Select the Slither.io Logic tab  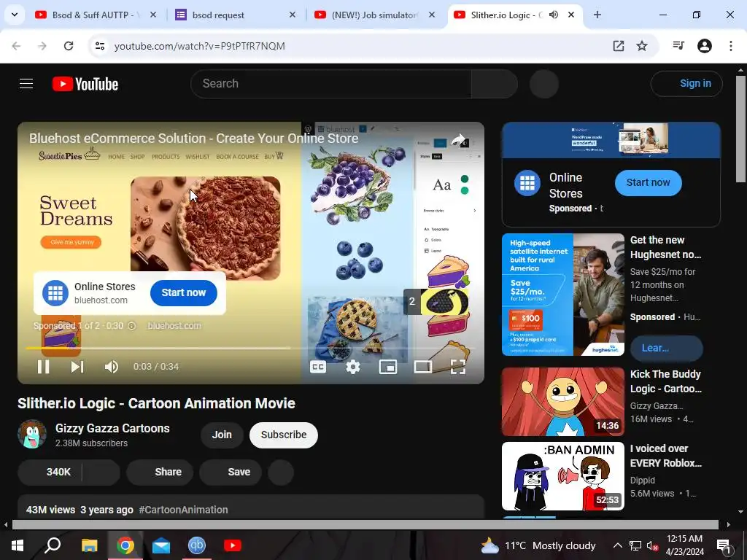pyautogui.click(x=505, y=15)
